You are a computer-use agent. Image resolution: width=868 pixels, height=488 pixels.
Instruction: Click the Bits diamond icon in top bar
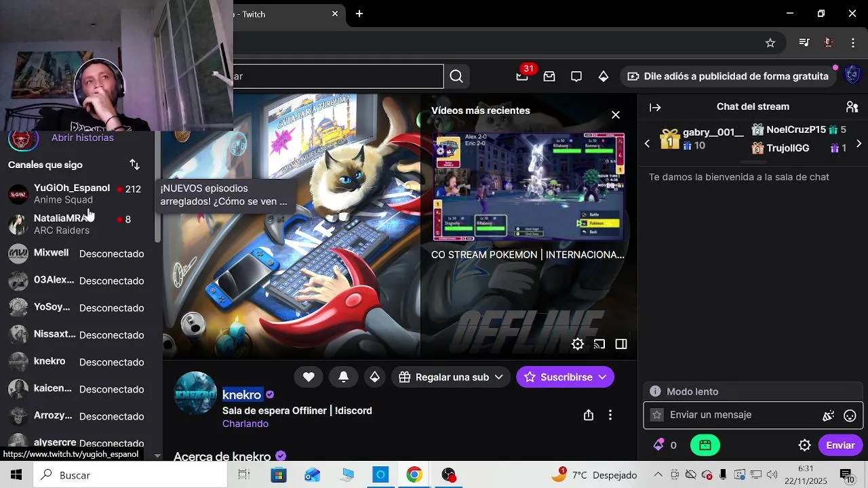click(604, 77)
